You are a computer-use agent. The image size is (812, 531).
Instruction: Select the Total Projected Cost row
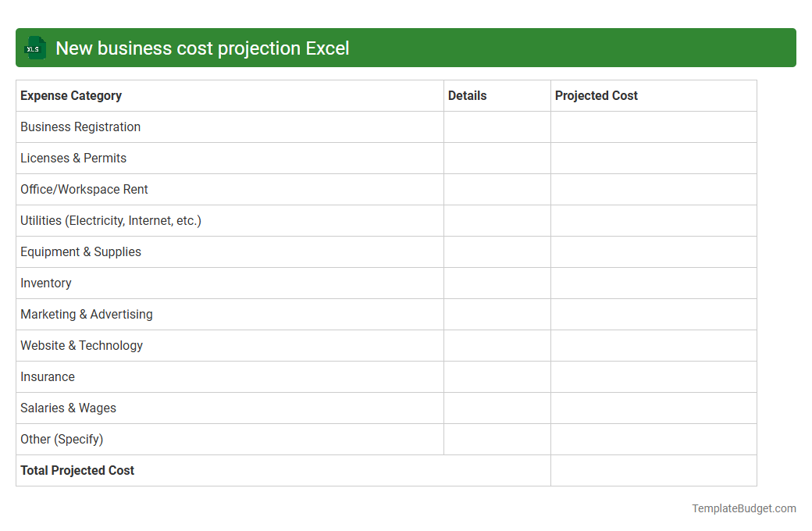click(77, 470)
